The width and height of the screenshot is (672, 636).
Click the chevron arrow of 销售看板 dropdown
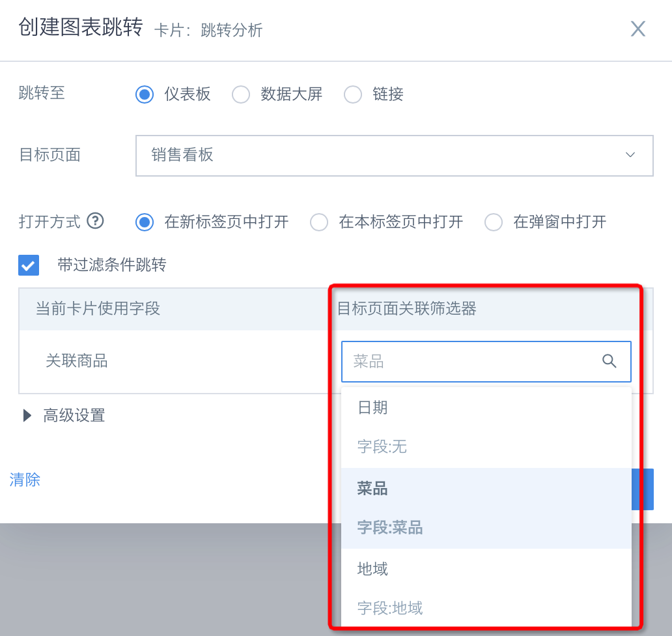[630, 155]
